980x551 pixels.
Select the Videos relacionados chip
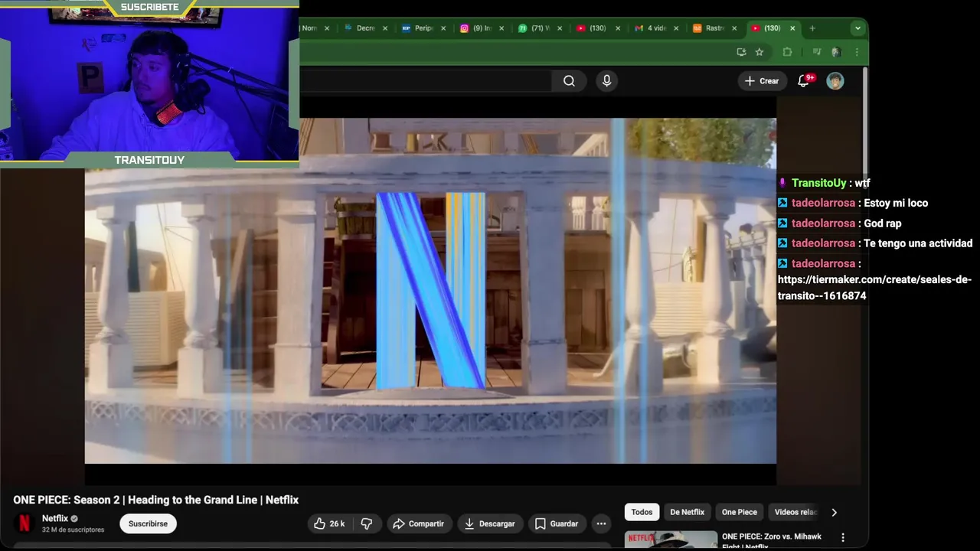tap(795, 512)
